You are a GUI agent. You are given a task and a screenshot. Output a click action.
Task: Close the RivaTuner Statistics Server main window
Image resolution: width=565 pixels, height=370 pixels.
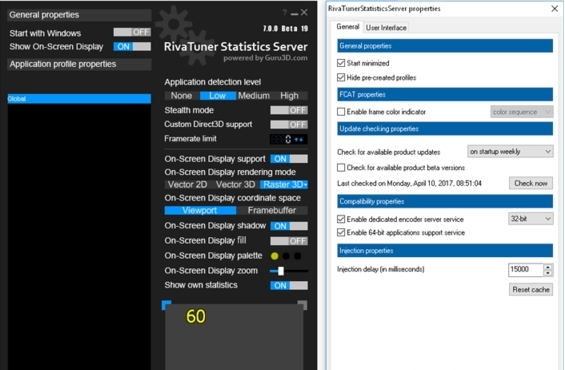(x=304, y=13)
